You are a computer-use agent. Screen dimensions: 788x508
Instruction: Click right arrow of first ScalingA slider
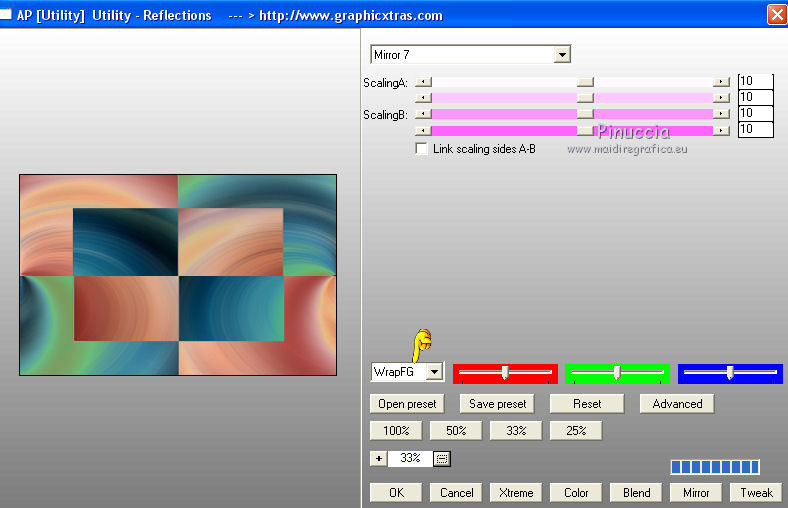point(721,82)
